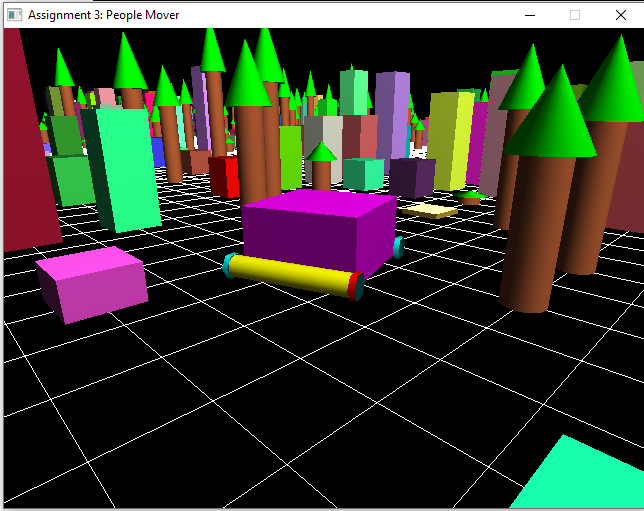
Task: Click the cyan wheel at the cylinder's left end
Action: click(x=230, y=265)
